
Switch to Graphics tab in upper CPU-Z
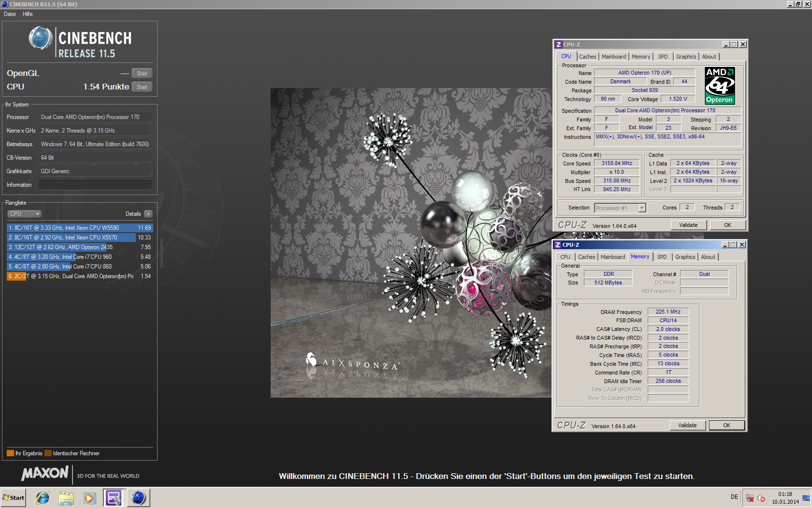click(686, 57)
